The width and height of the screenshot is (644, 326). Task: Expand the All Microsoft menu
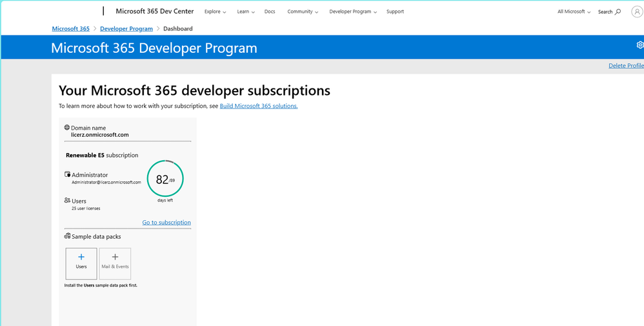[x=574, y=12]
